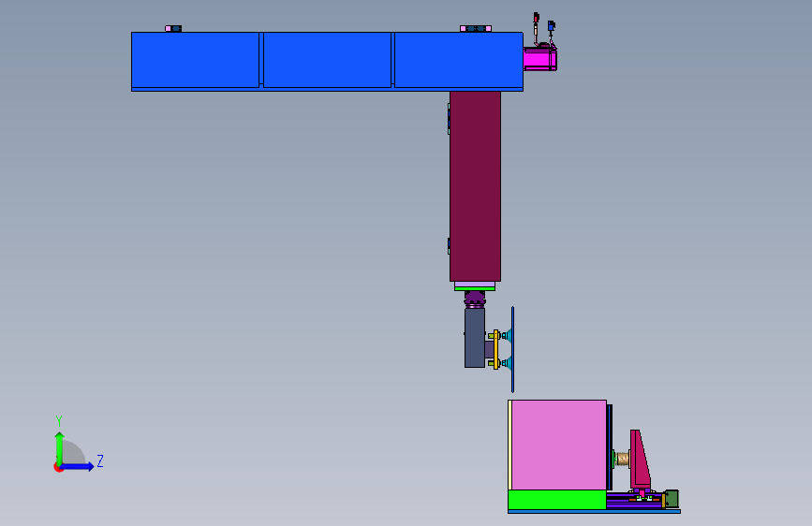Select the magenta servo motor on the beam end
This screenshot has width=812, height=526.
[x=539, y=59]
